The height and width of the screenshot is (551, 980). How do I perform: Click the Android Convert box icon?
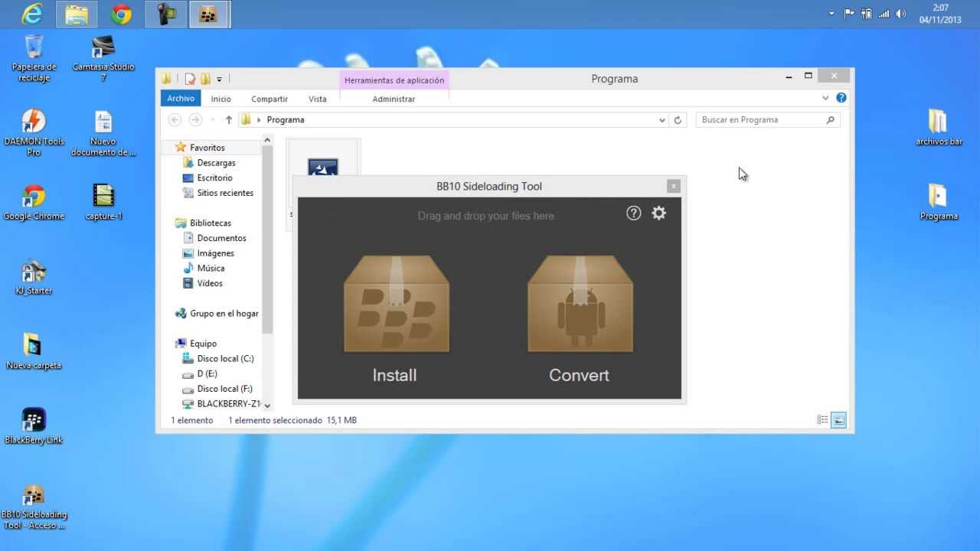[580, 304]
